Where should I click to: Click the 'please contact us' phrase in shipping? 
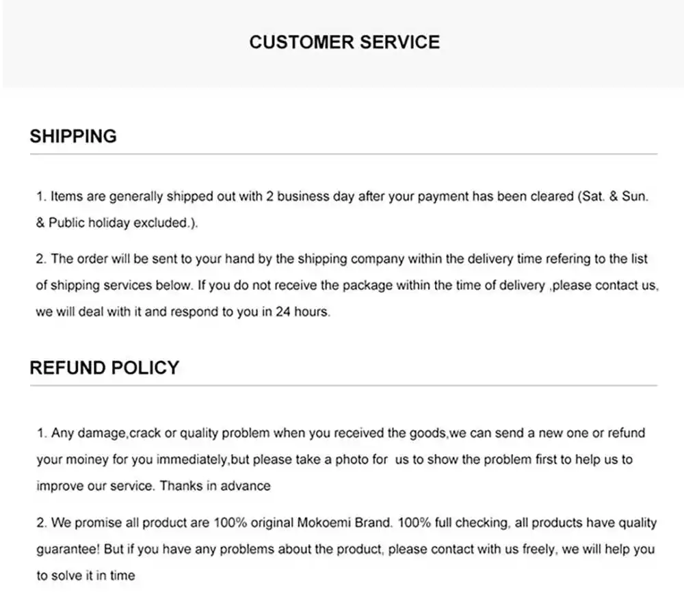604,286
